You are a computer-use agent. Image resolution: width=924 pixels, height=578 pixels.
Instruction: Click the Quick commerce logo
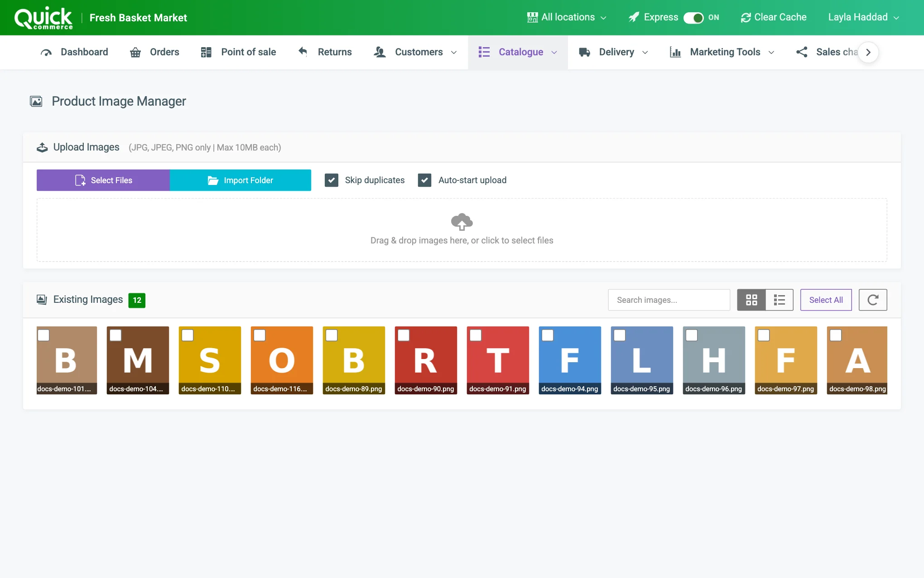(x=43, y=18)
